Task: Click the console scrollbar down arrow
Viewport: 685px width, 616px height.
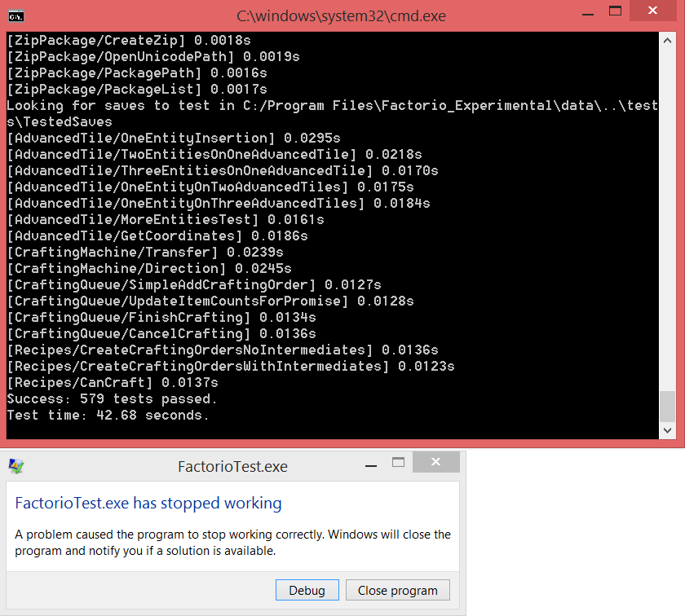Action: click(667, 430)
